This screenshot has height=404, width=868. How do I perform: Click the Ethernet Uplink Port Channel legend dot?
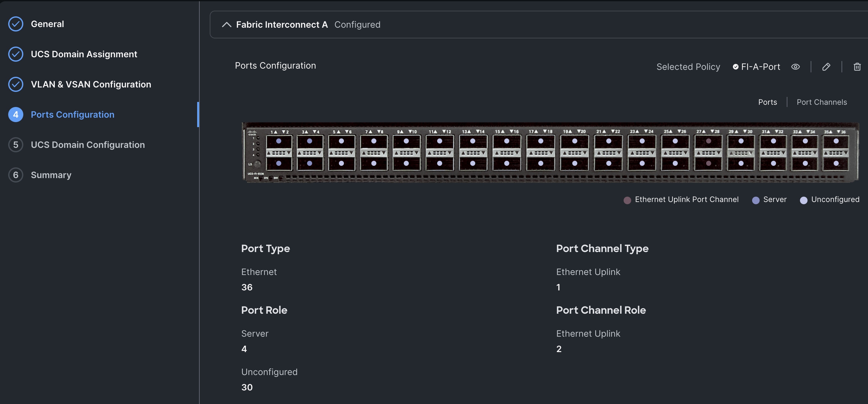(x=627, y=200)
